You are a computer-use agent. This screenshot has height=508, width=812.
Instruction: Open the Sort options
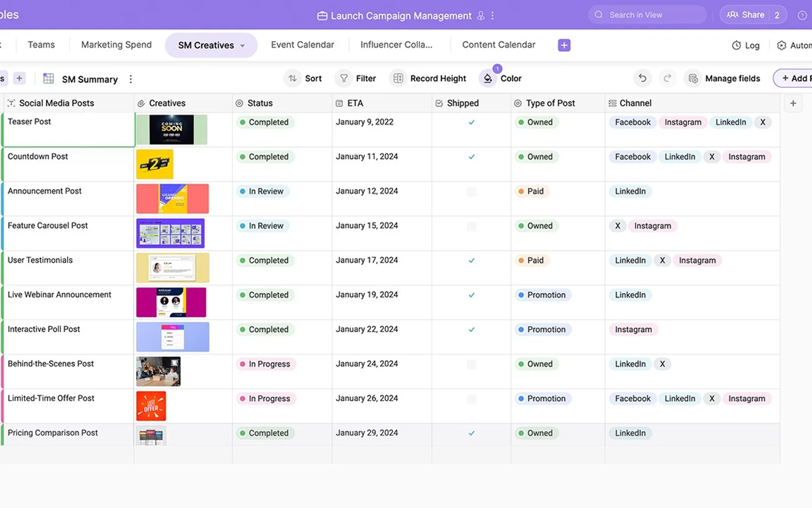tap(303, 78)
